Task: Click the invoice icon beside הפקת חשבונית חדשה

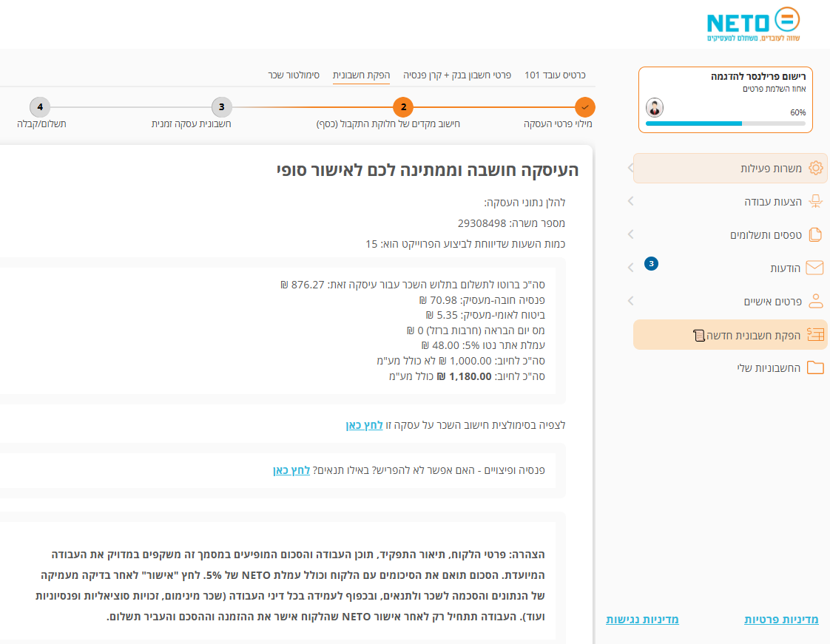Action: [x=815, y=334]
